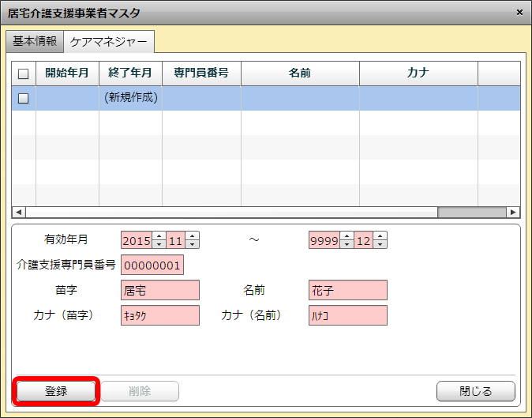Sort by the 専門員番号 column header
Image resolution: width=532 pixels, height=418 pixels.
[201, 73]
